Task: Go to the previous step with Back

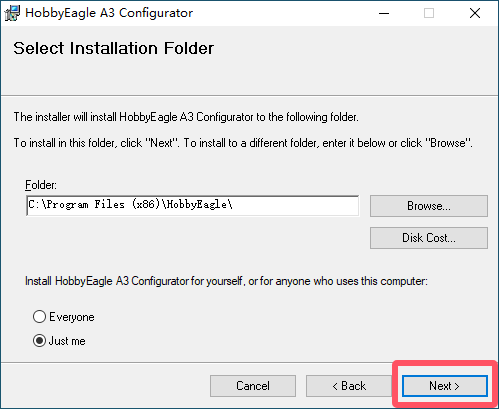Action: point(349,386)
